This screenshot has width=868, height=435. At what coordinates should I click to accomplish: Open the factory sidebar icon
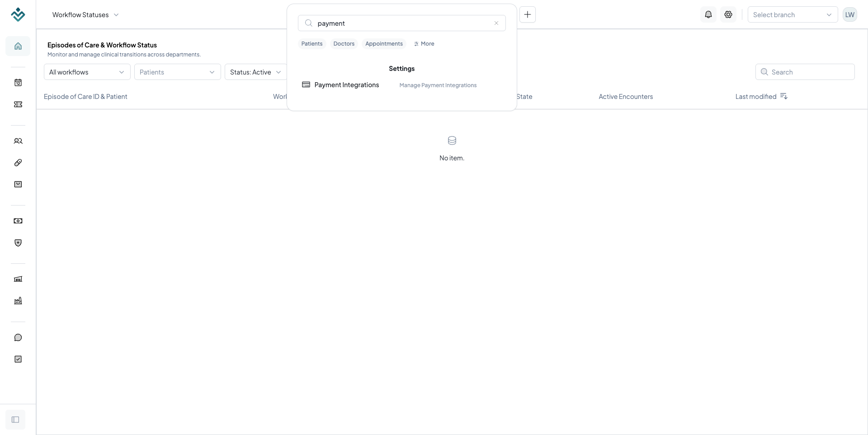tap(18, 301)
